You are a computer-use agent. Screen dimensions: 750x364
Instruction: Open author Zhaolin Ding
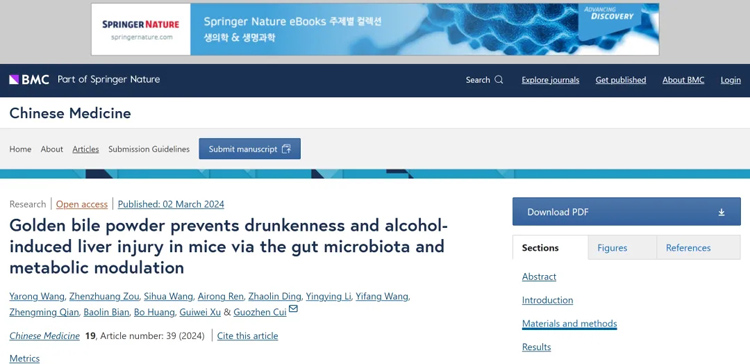pos(275,297)
